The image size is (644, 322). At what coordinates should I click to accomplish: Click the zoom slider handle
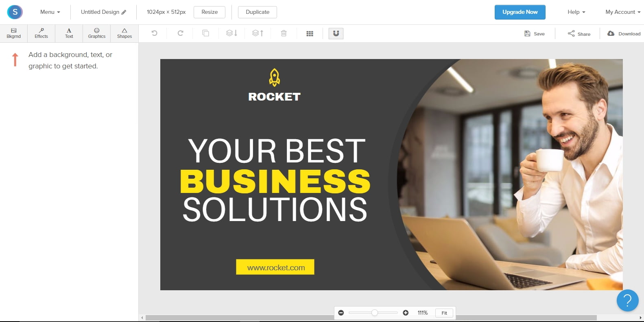[x=375, y=313]
